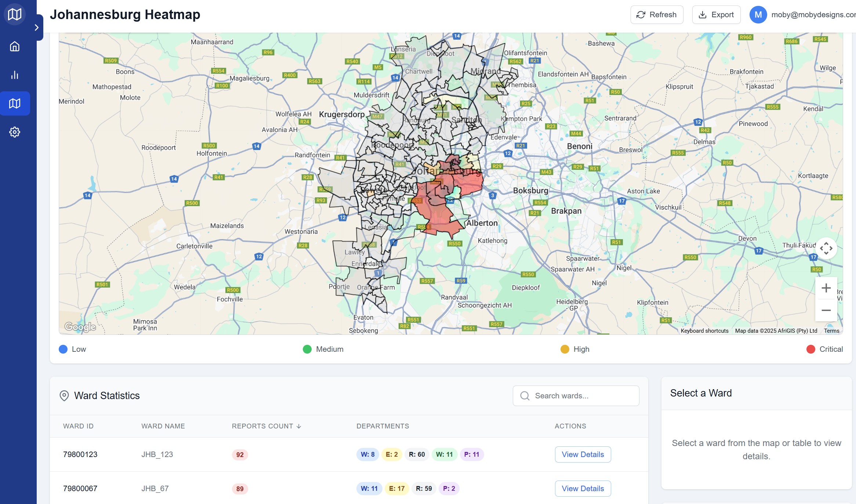856x504 pixels.
Task: Zoom in on the map
Action: coord(826,288)
